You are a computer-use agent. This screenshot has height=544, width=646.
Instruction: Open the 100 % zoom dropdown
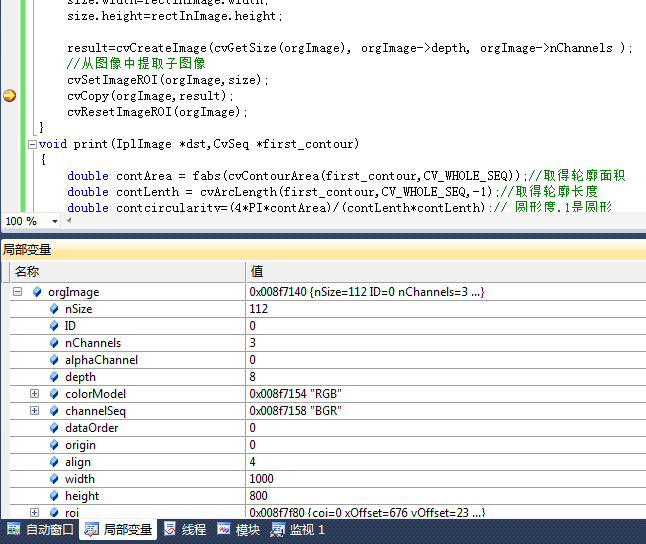tap(55, 221)
